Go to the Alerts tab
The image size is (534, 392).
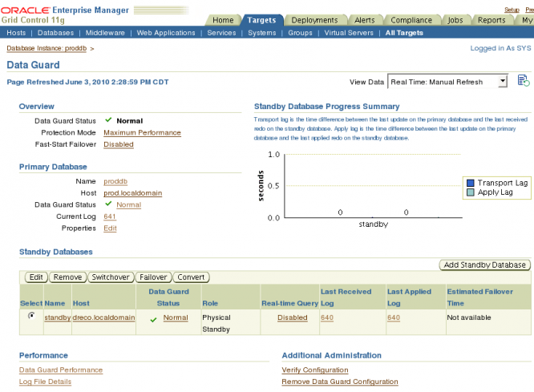[365, 20]
